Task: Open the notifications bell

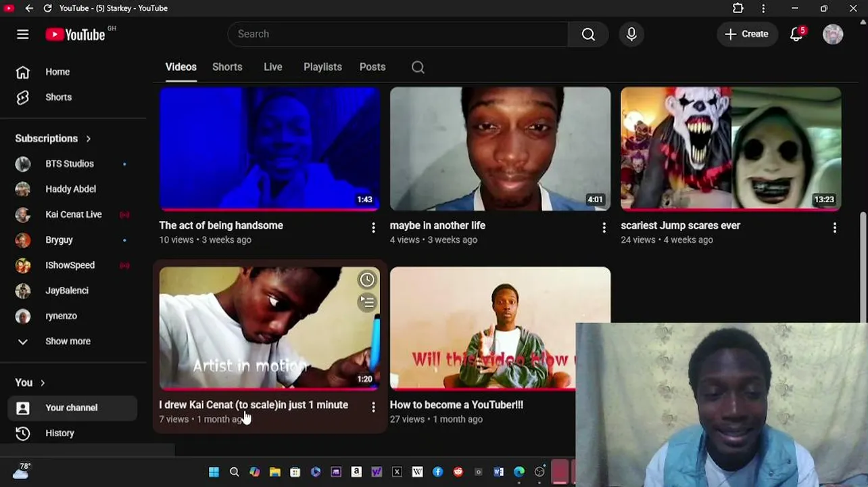Action: pos(796,34)
